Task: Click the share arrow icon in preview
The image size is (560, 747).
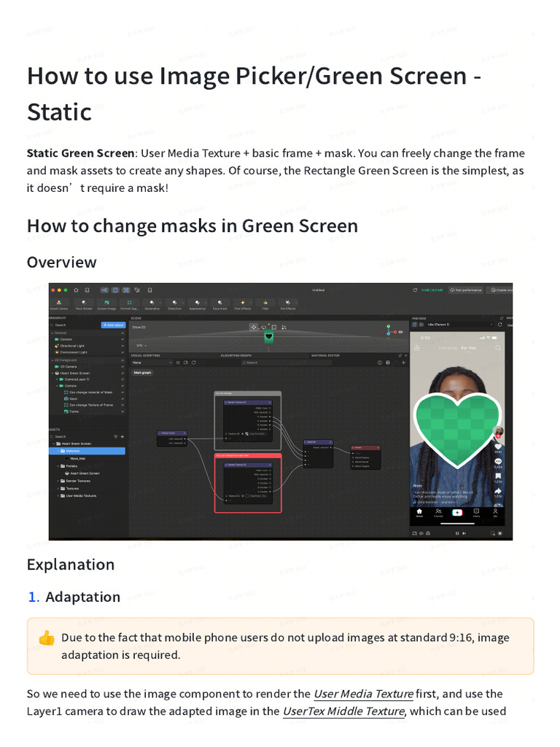Action: point(498,491)
